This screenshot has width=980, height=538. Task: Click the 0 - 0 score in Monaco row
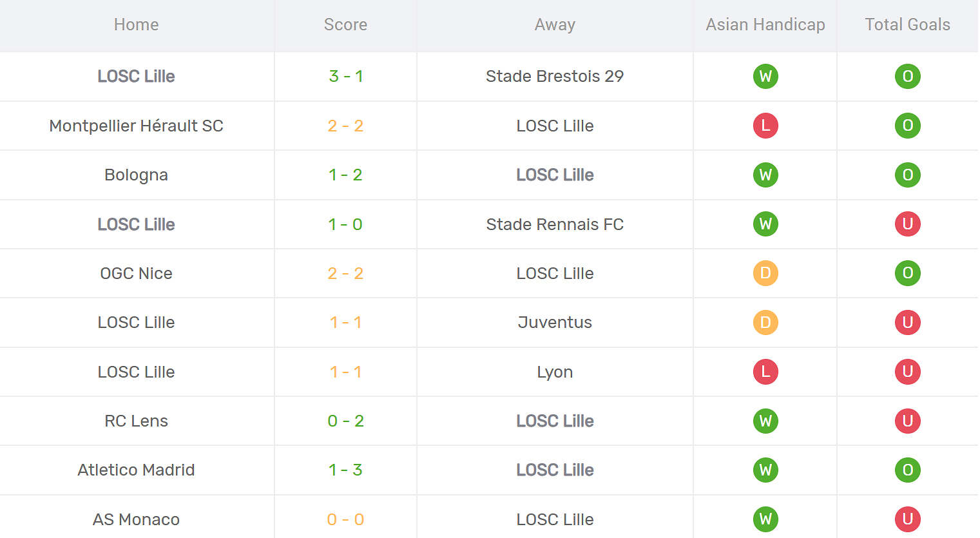[x=346, y=519]
